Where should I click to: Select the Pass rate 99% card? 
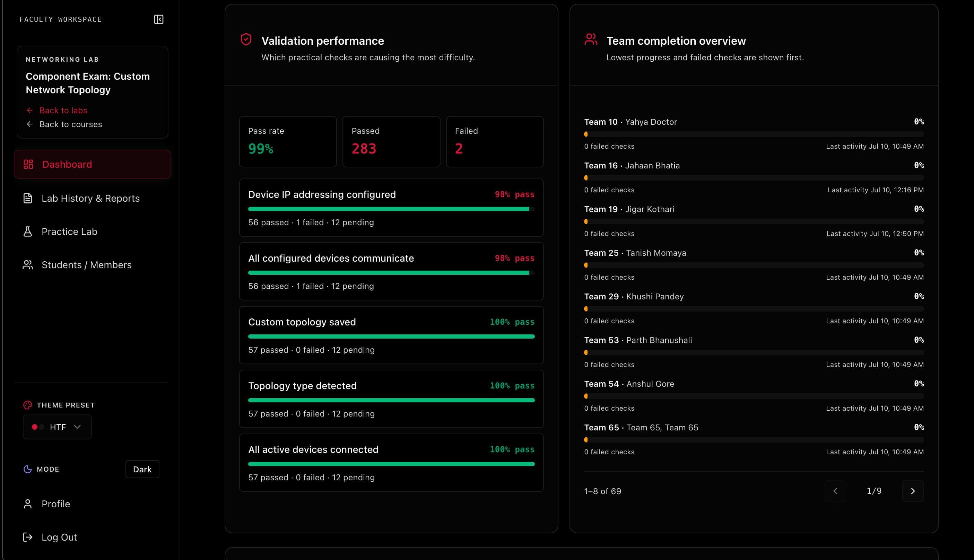click(288, 141)
